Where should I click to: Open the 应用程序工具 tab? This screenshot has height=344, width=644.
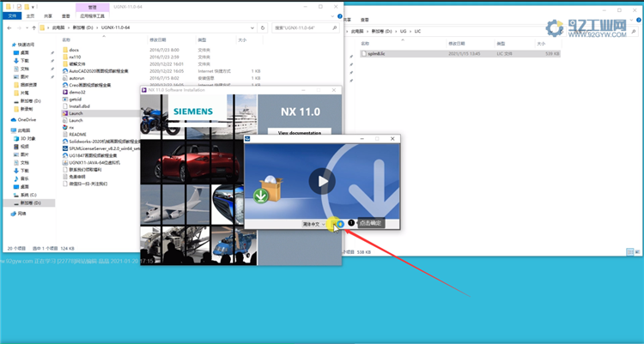93,16
